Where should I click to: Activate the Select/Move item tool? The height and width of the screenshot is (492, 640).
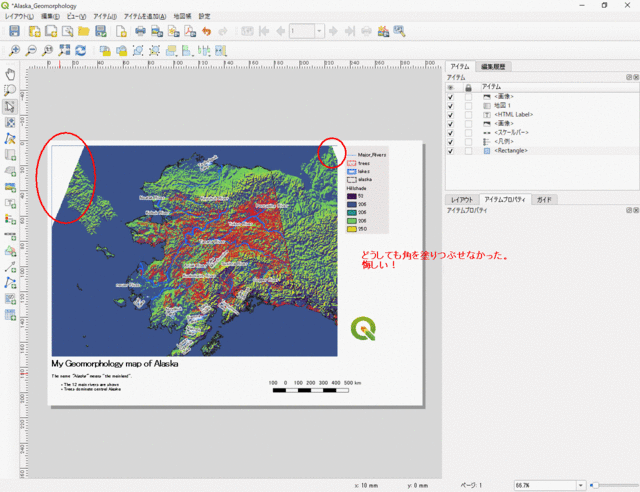(10, 107)
